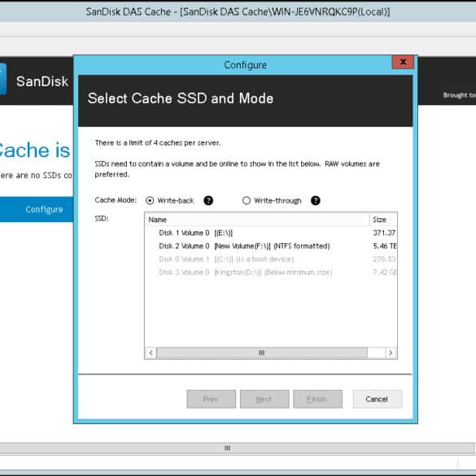Click SSD list left scroll arrow
Viewport: 476px width, 476px height.
[x=151, y=353]
